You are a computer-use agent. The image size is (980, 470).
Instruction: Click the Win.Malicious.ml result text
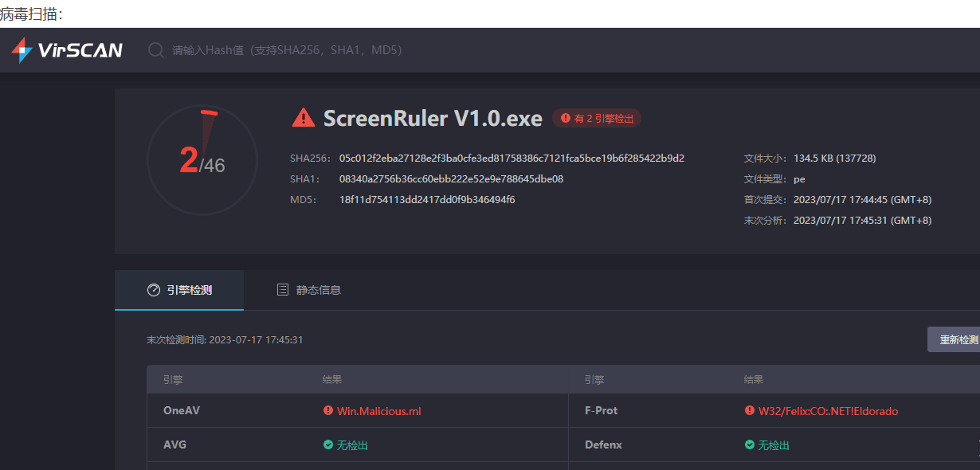pyautogui.click(x=379, y=411)
